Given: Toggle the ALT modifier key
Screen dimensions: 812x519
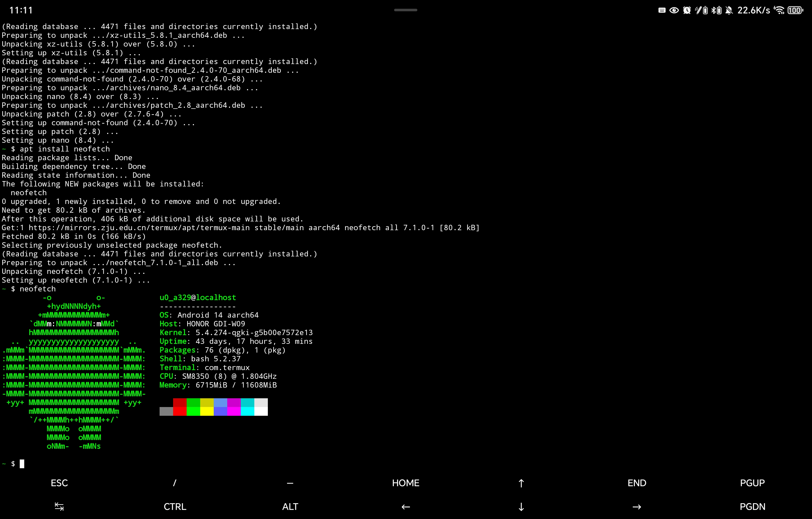Looking at the screenshot, I should 290,507.
